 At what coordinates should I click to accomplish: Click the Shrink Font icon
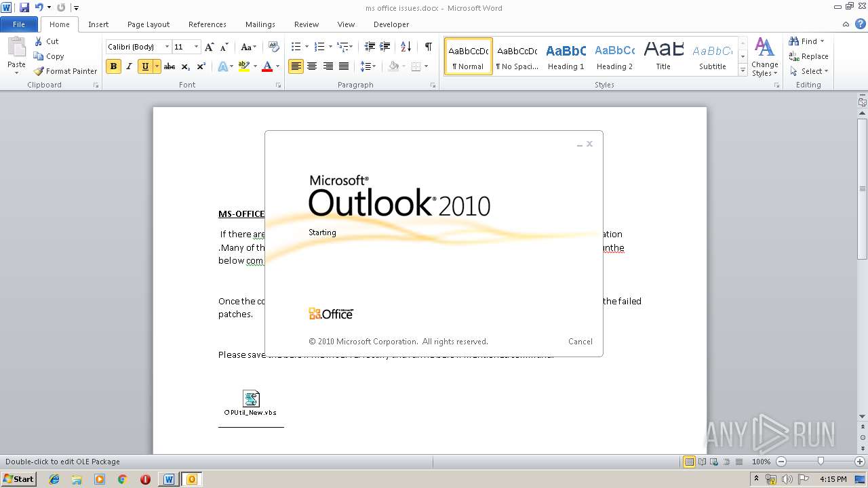click(224, 47)
